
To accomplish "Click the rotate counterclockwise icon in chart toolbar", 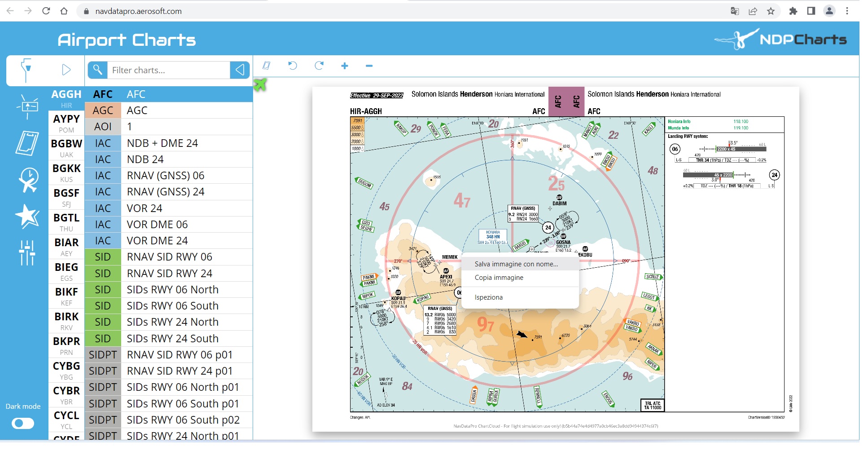I will (x=293, y=66).
